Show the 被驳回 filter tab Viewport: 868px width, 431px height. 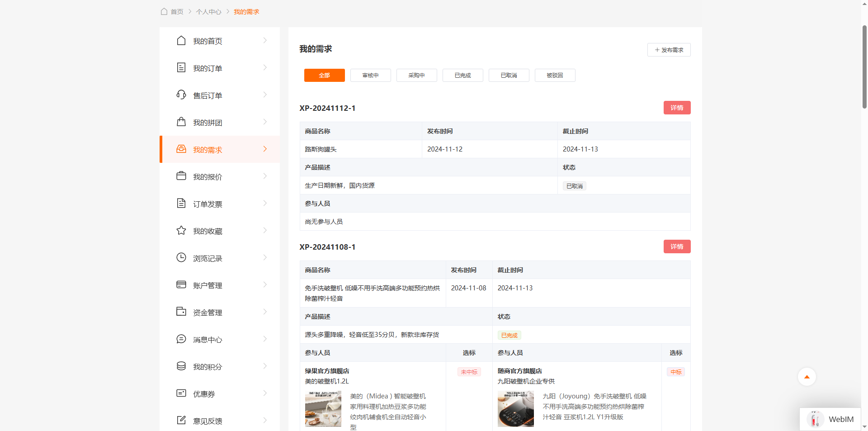555,76
